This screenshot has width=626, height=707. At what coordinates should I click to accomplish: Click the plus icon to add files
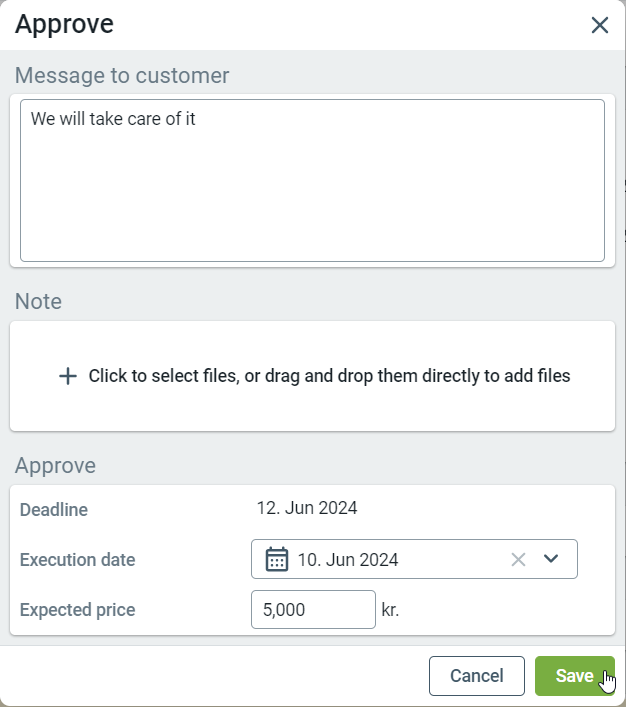pos(68,376)
